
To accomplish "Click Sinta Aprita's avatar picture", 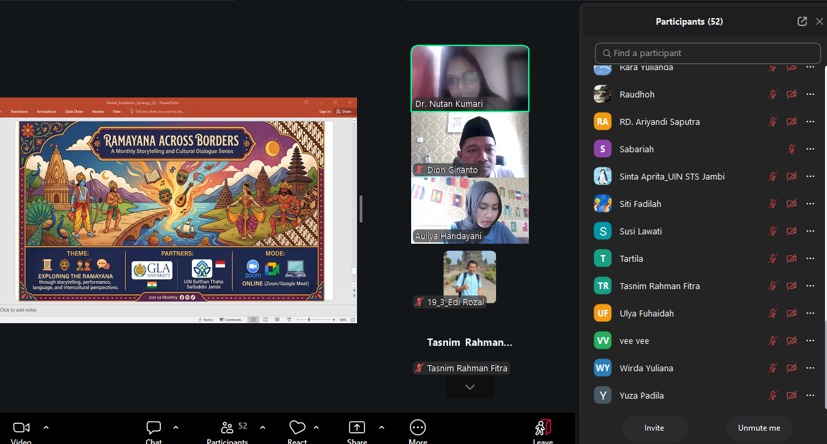I will [602, 177].
